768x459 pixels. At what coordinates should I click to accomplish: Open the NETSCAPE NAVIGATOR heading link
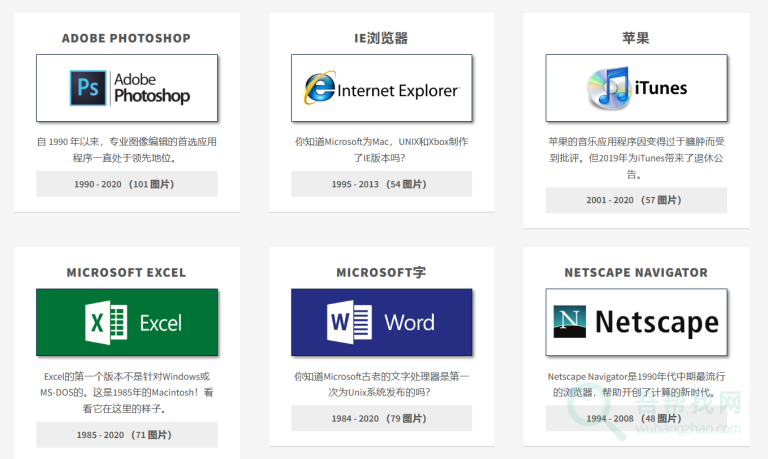pos(636,272)
